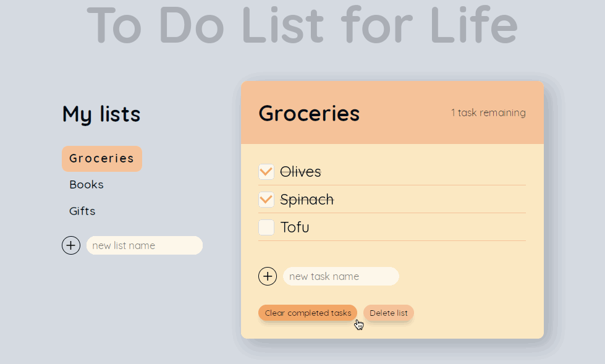
Task: Select the Tofu task text
Action: pyautogui.click(x=295, y=227)
